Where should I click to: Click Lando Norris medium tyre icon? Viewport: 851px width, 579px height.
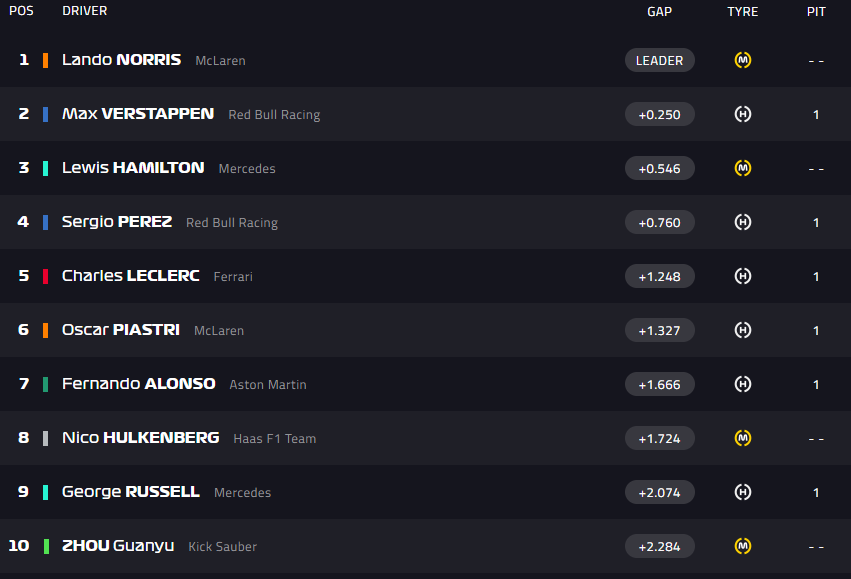pos(742,60)
